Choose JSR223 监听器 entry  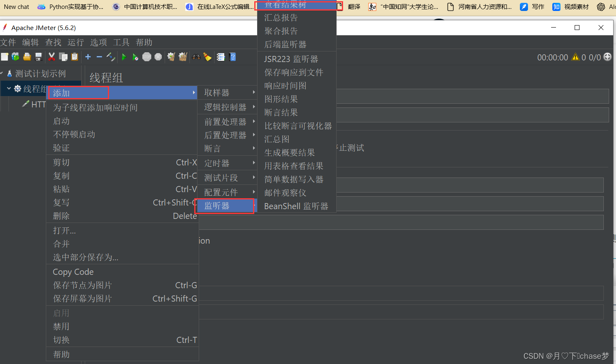point(297,59)
